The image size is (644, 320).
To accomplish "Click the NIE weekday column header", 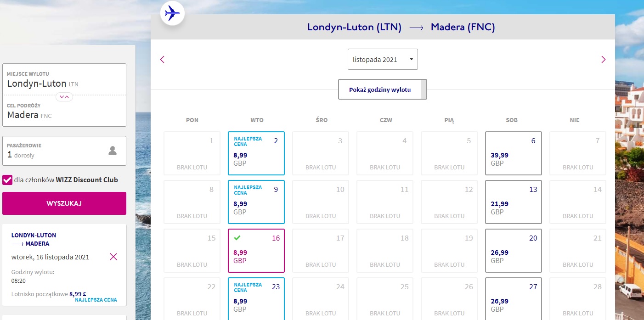I will click(x=575, y=120).
